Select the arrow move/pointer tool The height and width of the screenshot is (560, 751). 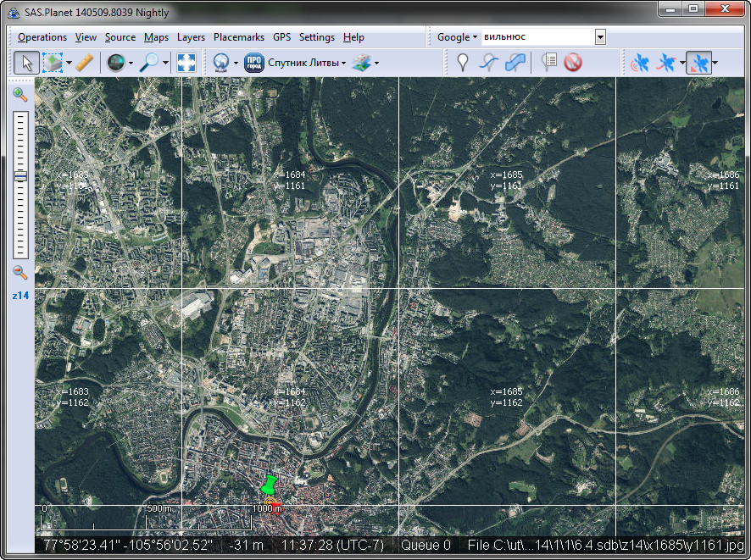click(x=26, y=63)
